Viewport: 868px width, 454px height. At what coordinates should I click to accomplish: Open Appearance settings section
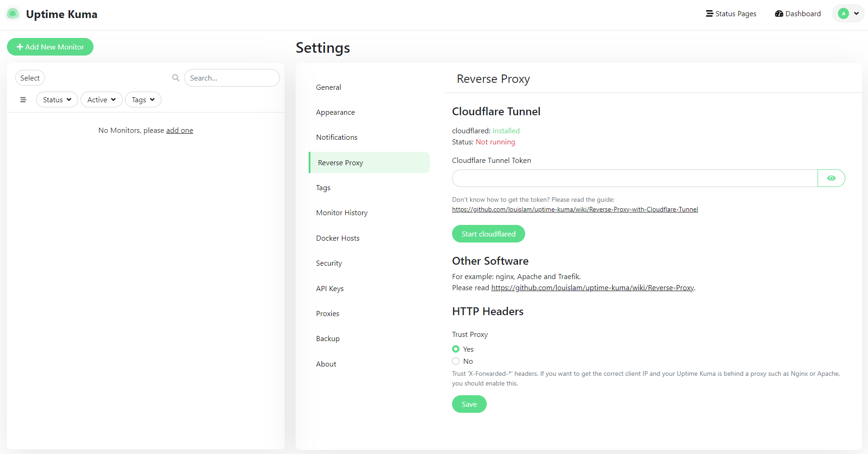(x=369, y=112)
